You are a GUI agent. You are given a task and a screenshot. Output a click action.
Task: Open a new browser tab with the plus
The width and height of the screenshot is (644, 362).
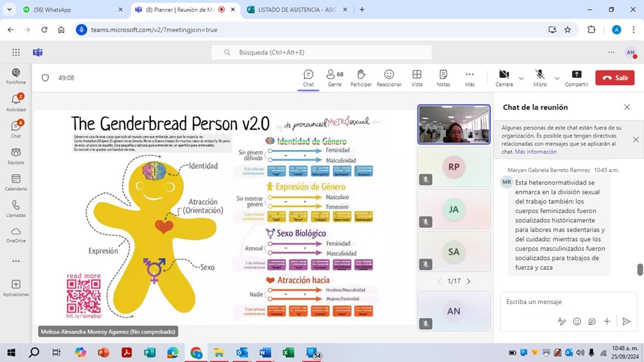(x=362, y=10)
